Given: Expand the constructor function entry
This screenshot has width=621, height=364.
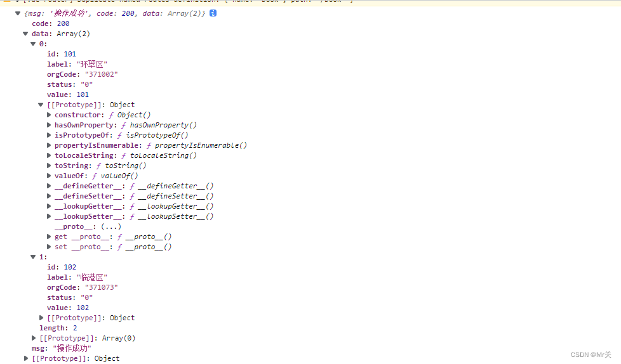Looking at the screenshot, I should [x=49, y=115].
